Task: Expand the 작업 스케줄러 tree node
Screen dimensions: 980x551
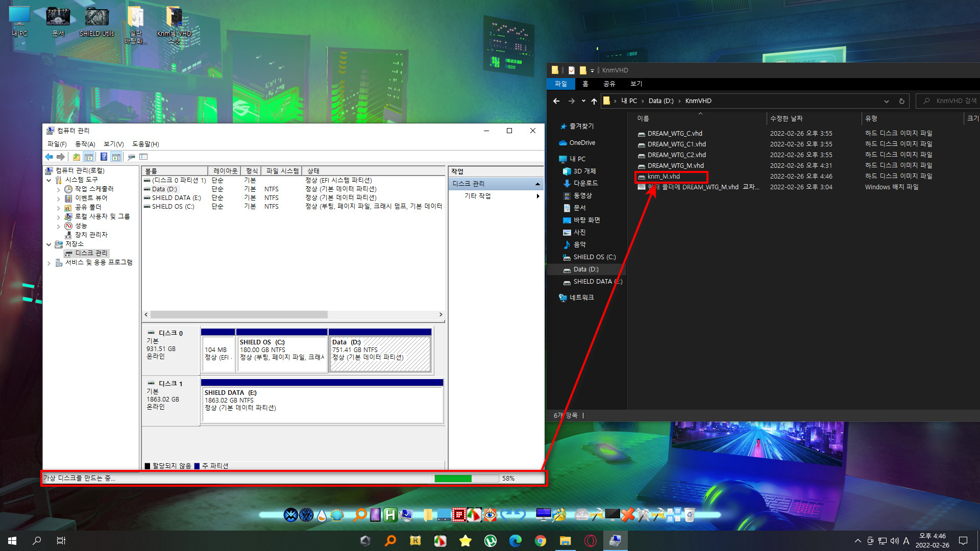Action: 58,189
